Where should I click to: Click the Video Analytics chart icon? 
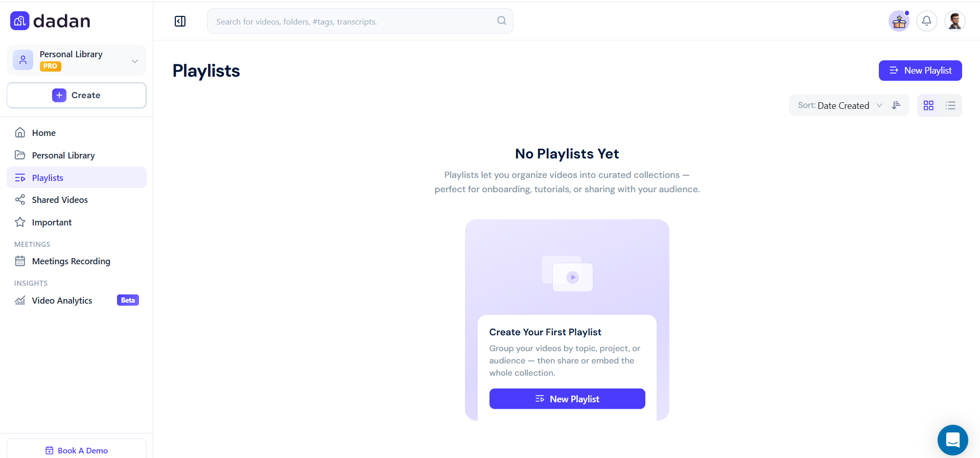pyautogui.click(x=20, y=301)
